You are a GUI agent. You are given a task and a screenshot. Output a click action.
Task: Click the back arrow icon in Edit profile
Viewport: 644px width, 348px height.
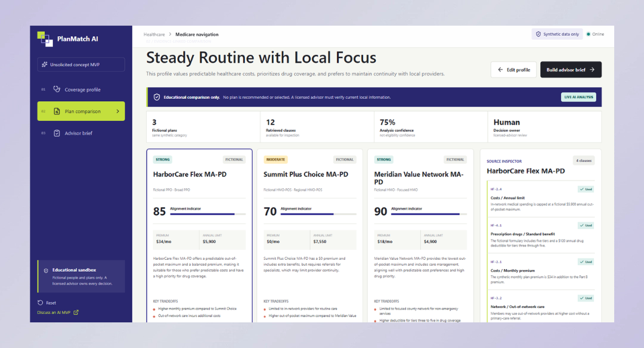click(x=500, y=70)
